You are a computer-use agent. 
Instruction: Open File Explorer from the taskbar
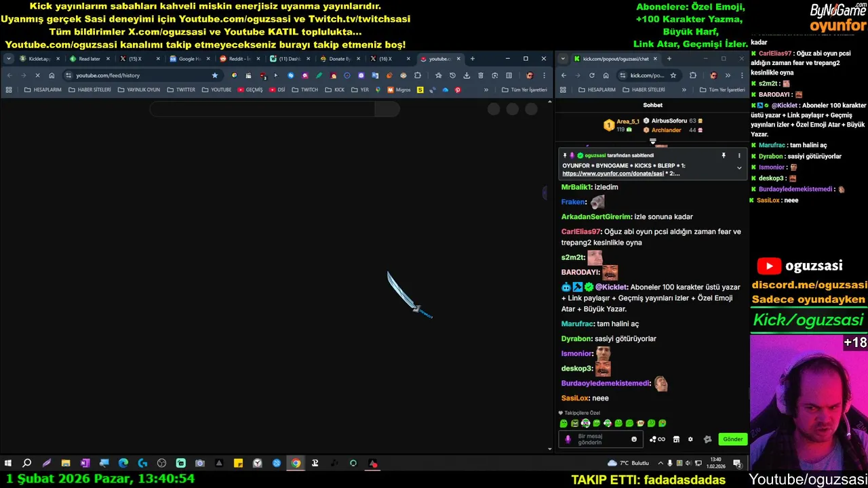(x=66, y=464)
